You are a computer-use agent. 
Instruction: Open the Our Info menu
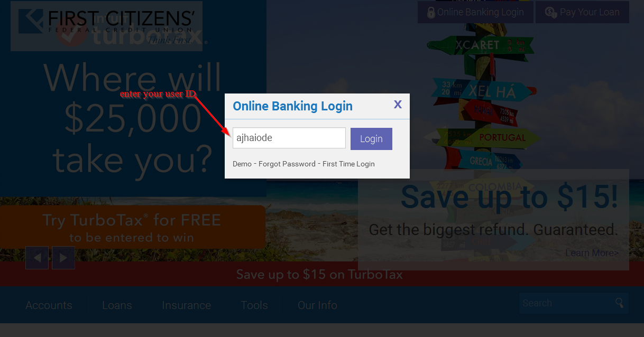point(317,305)
